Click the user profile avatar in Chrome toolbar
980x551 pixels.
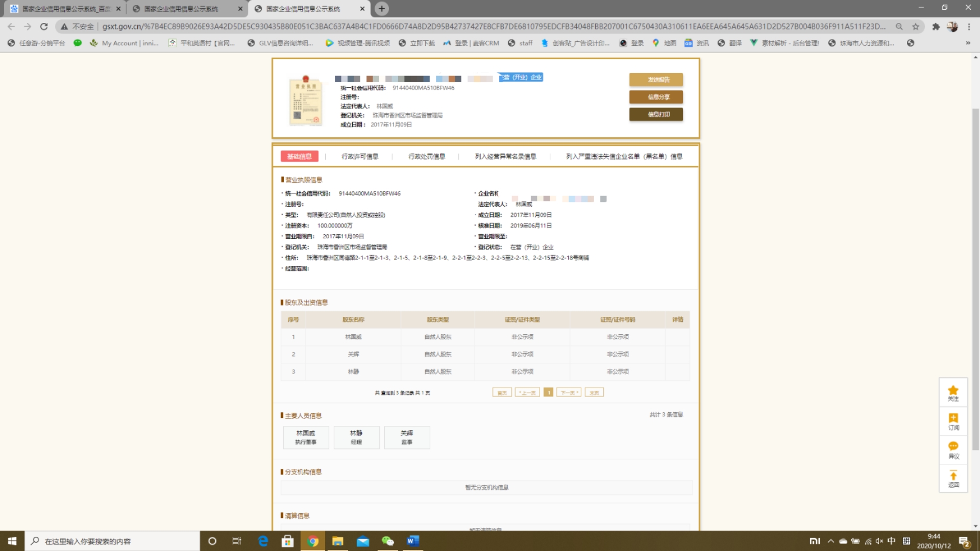pyautogui.click(x=952, y=27)
